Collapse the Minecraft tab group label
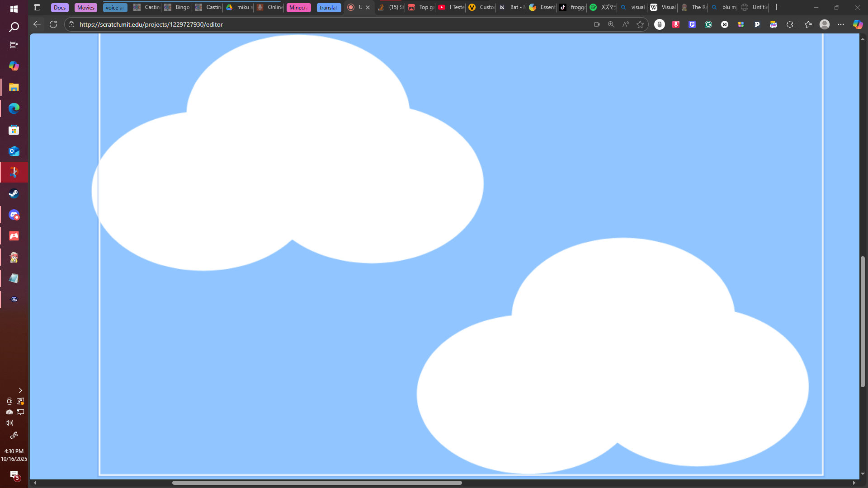The image size is (868, 488). (298, 7)
